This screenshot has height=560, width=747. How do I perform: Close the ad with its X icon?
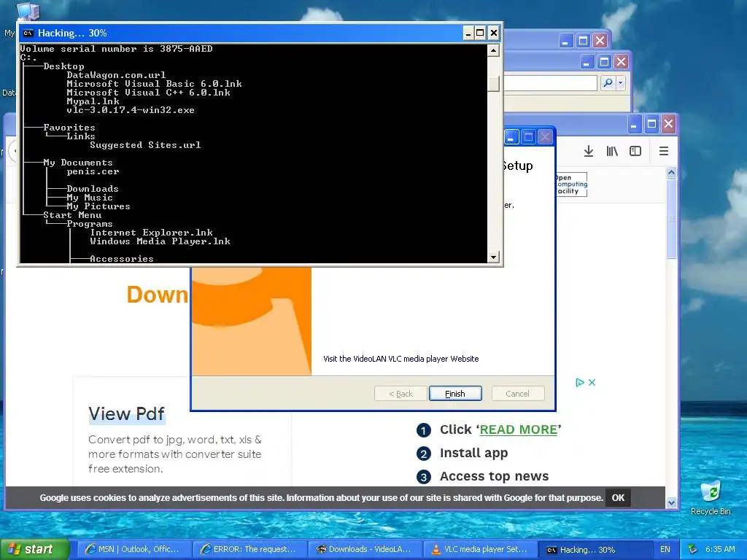592,382
